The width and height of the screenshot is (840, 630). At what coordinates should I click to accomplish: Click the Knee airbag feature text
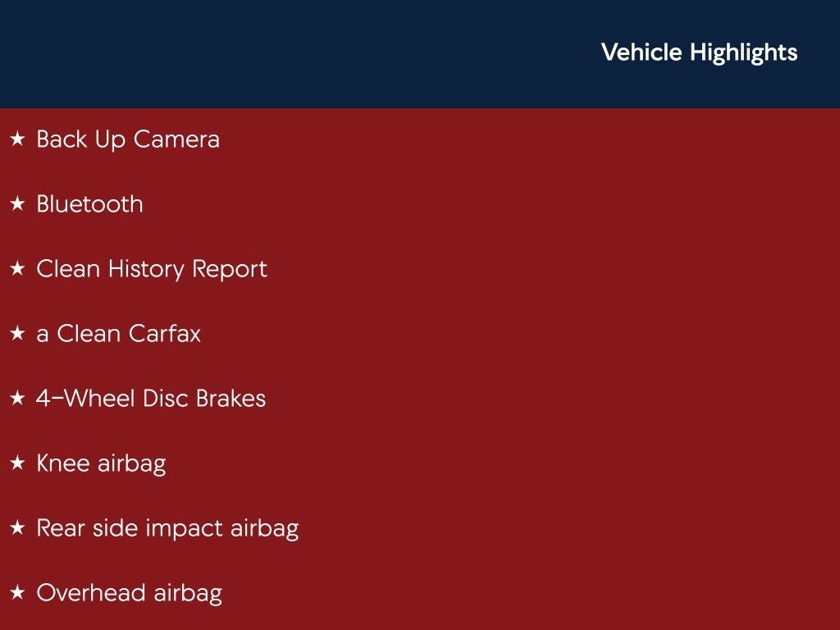point(101,463)
